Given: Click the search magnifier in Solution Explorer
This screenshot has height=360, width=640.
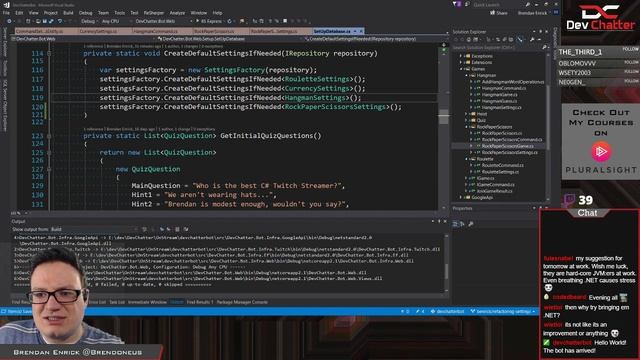Looking at the screenshot, I should click(544, 48).
